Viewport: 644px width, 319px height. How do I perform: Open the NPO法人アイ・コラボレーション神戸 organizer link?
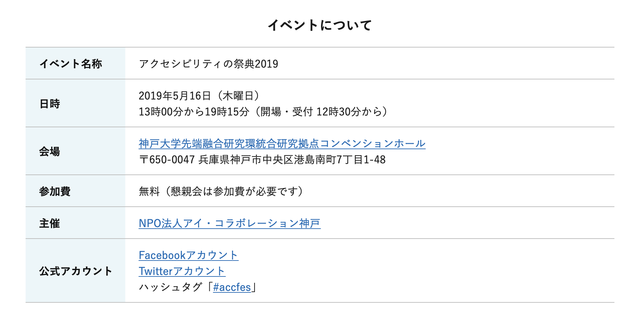(x=229, y=223)
